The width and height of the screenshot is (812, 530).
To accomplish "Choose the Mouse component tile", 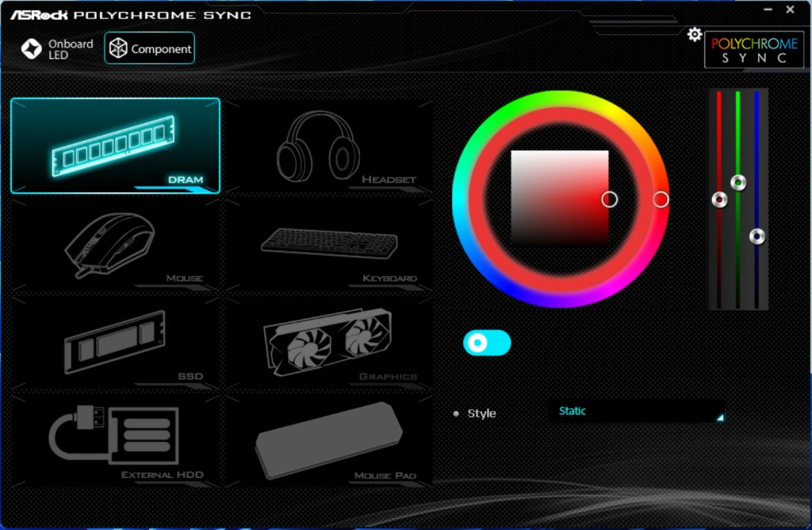I will tap(115, 244).
